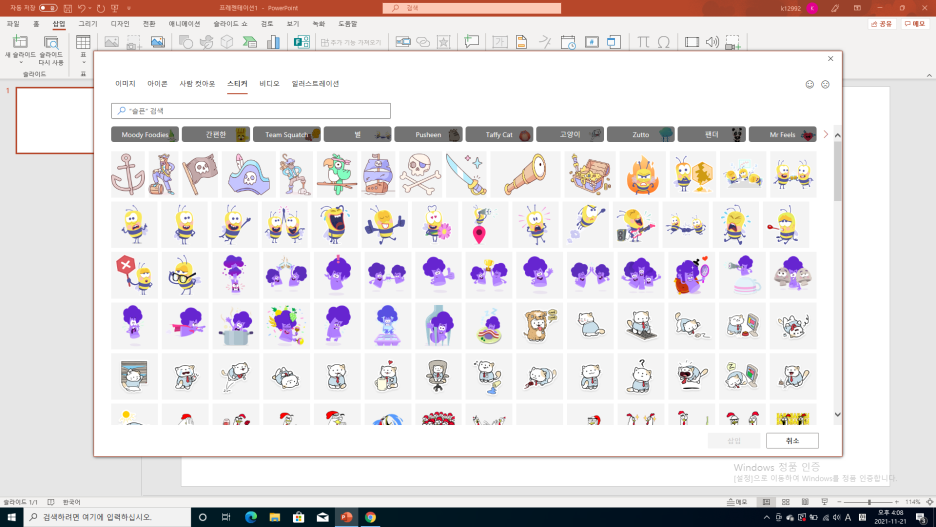
Task: Click the SmartArt icon in ribbon
Action: point(250,42)
